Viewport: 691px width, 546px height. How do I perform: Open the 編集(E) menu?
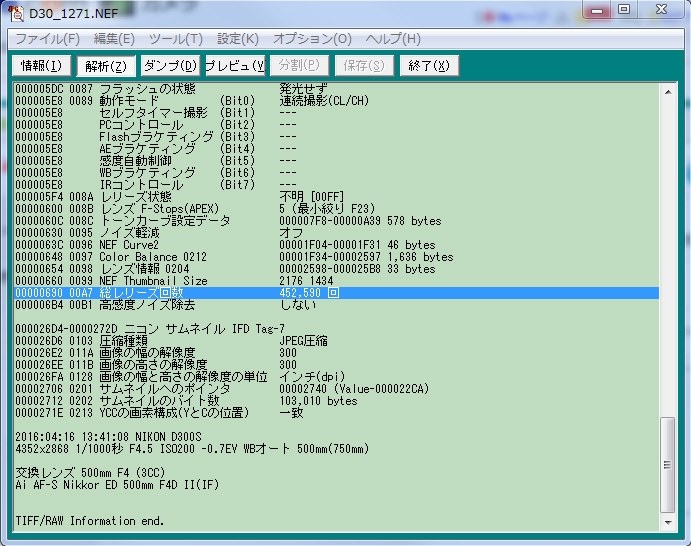tap(114, 39)
